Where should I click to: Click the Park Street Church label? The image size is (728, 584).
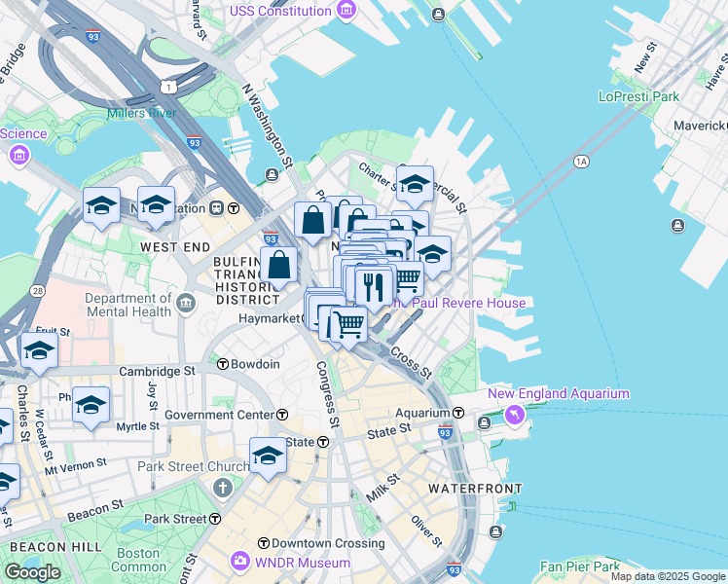pyautogui.click(x=193, y=466)
